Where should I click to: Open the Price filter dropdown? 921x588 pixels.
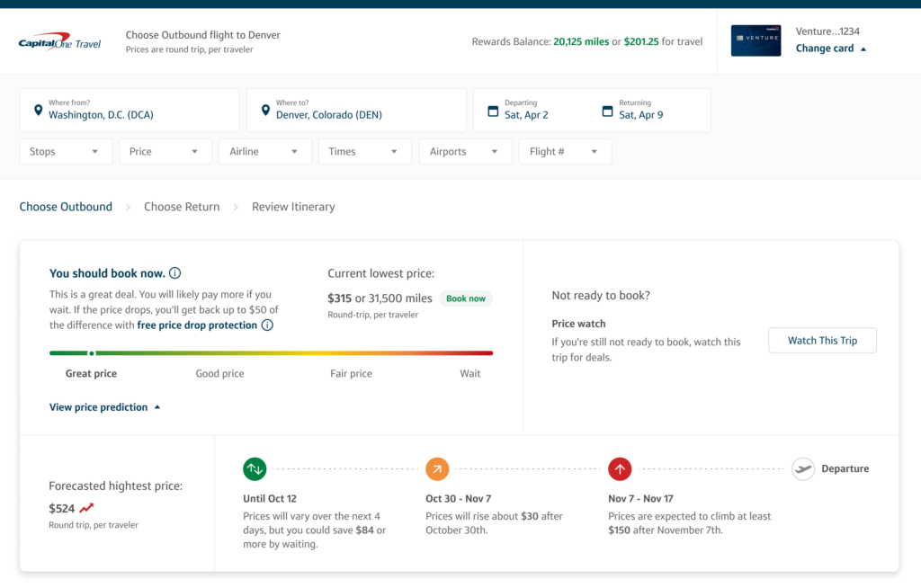pos(165,152)
